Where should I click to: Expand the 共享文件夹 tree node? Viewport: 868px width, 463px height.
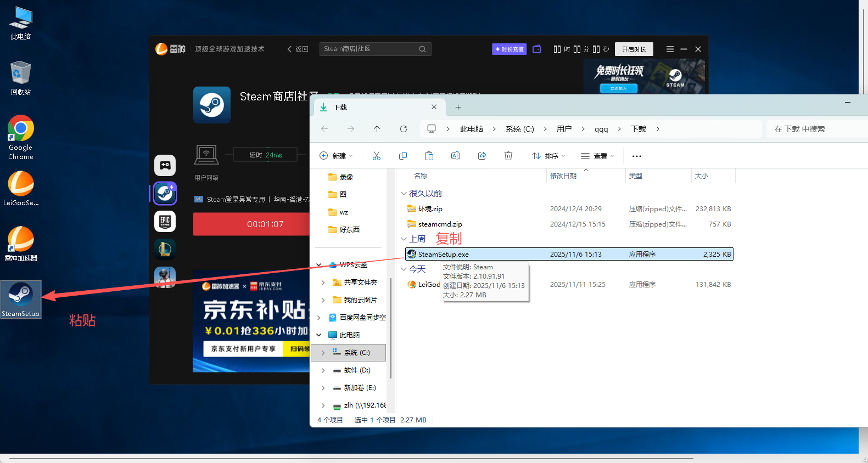tap(323, 283)
